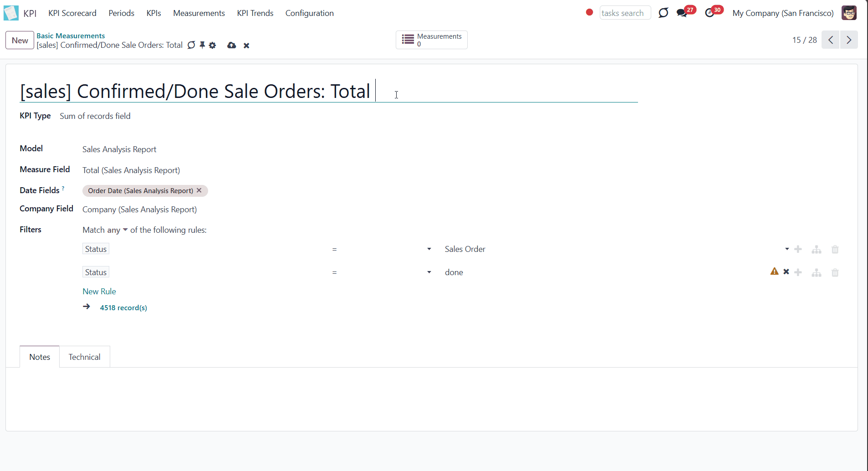Click the cloud save icon in breadcrumb
Viewport: 868px width, 471px height.
(x=231, y=45)
